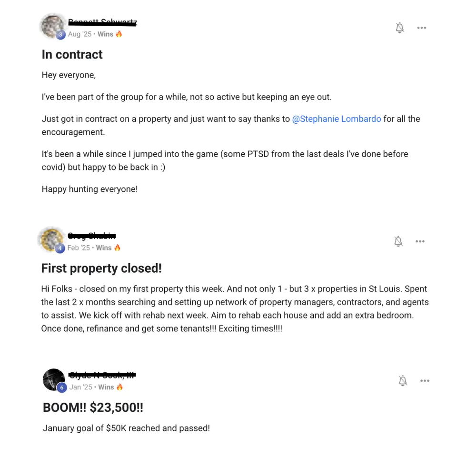Open three-dot menu on "In contract" post

coord(421,28)
